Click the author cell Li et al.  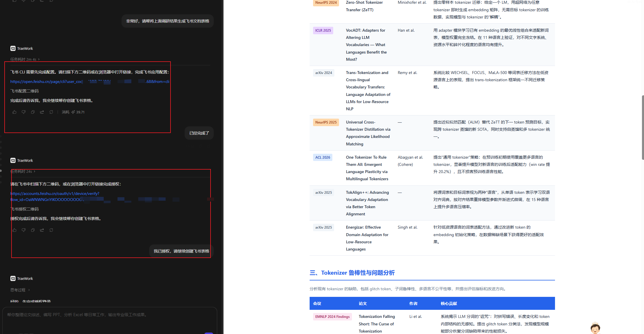click(x=416, y=316)
